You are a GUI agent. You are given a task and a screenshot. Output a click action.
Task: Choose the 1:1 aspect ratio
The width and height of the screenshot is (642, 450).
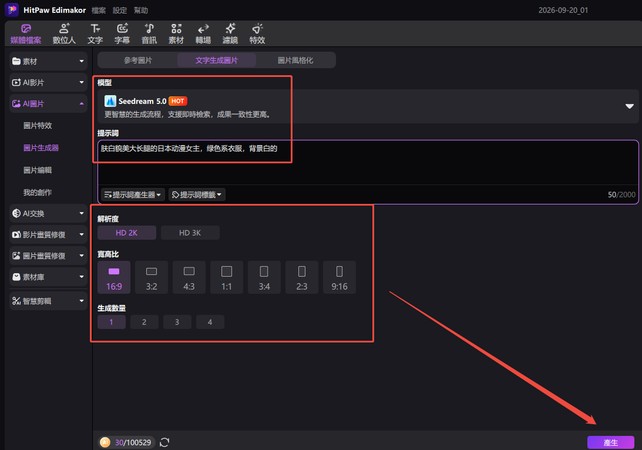point(226,277)
